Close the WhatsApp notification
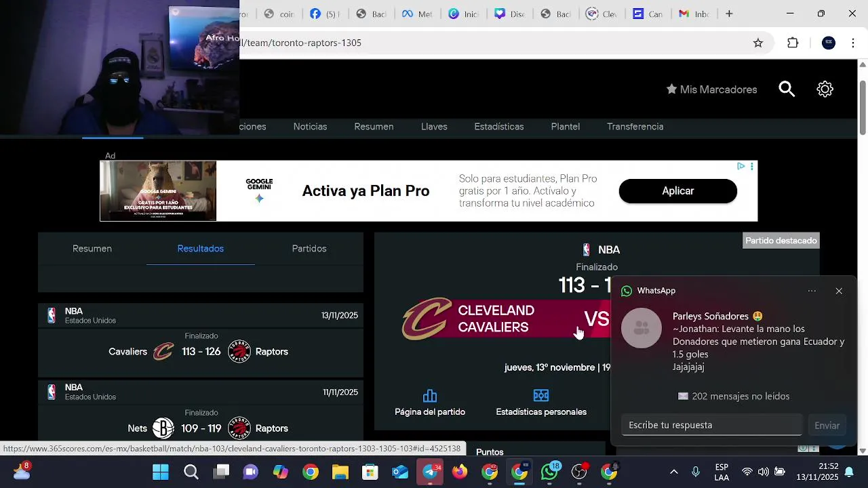 coord(839,291)
